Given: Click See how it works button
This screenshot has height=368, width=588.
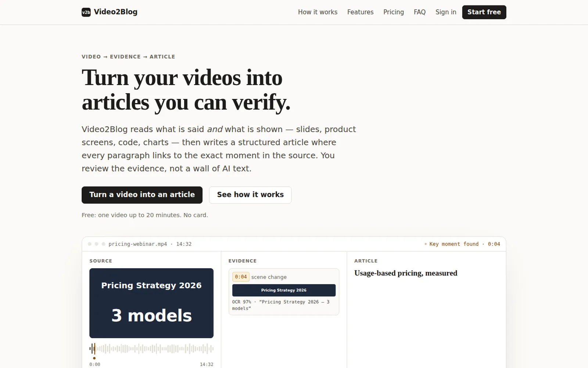Looking at the screenshot, I should point(250,195).
